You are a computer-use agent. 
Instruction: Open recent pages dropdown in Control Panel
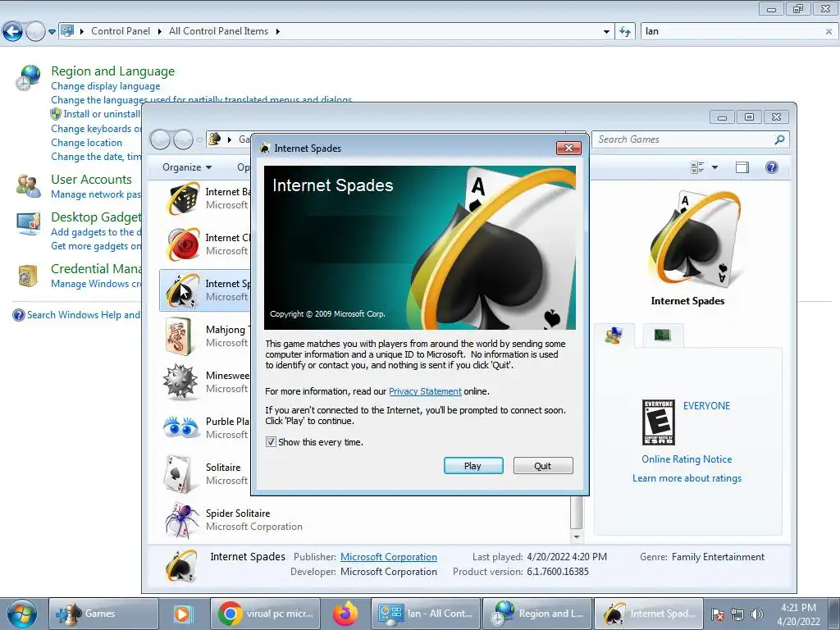[x=52, y=32]
